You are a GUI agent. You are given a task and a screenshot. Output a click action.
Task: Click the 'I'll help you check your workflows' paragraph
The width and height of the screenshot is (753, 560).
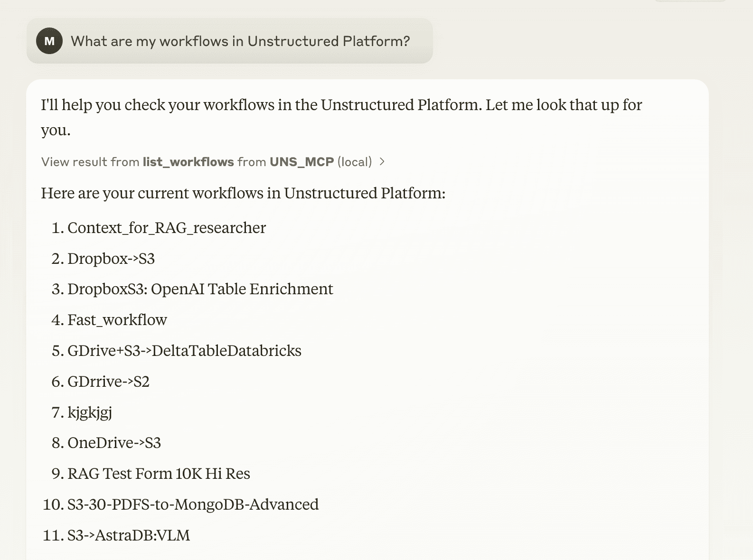coord(341,117)
